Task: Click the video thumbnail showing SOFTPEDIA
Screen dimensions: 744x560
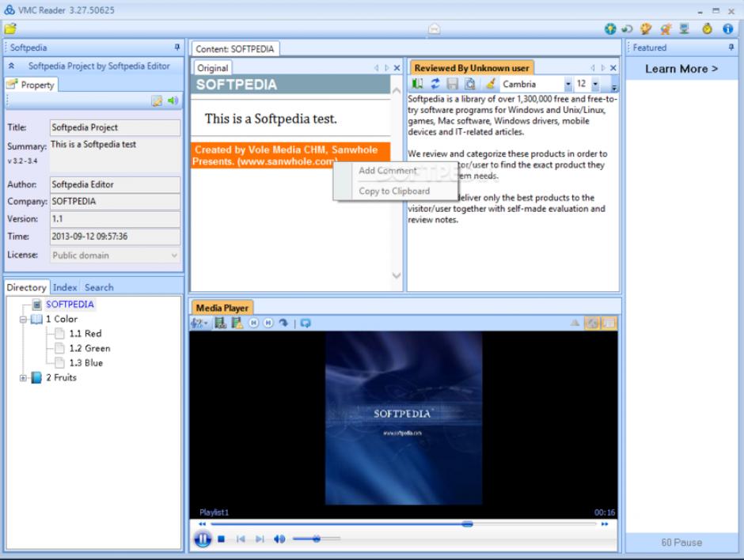Action: click(404, 418)
